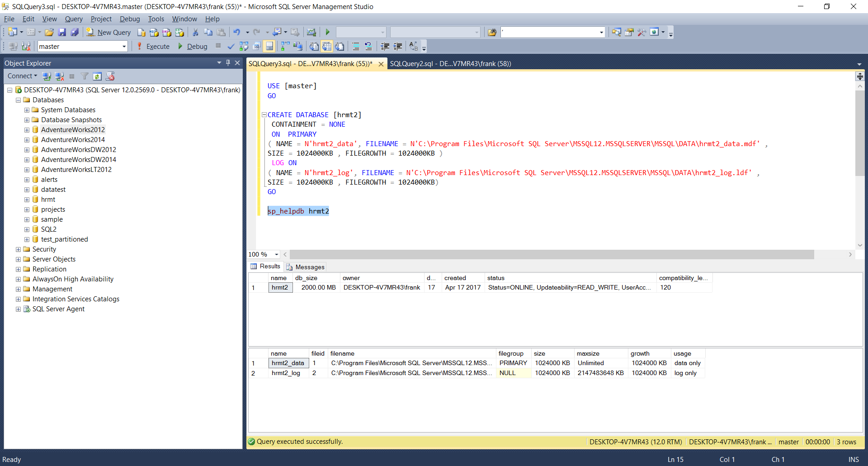The image size is (868, 466).
Task: Click the Increase Indent icon
Action: (398, 46)
